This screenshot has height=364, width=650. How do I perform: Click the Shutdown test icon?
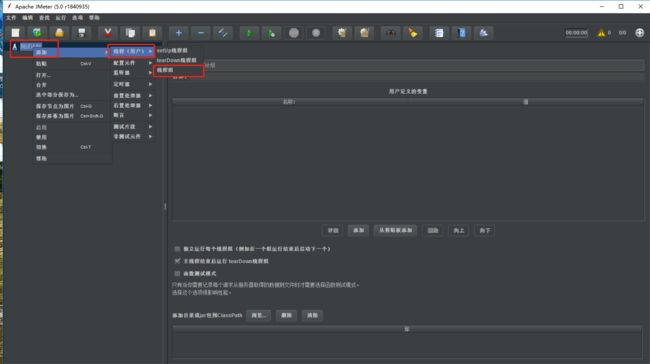(316, 33)
